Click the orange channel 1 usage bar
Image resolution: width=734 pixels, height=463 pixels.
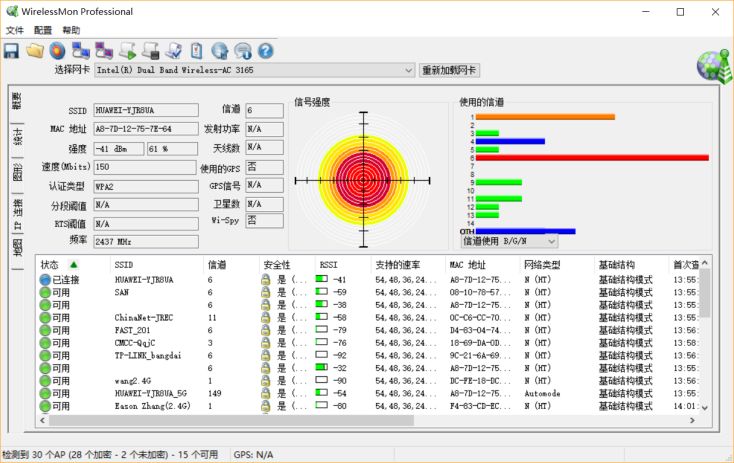click(x=545, y=117)
